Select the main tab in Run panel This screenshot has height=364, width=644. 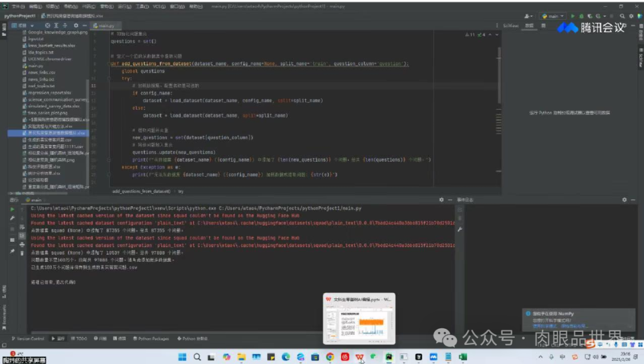34,200
